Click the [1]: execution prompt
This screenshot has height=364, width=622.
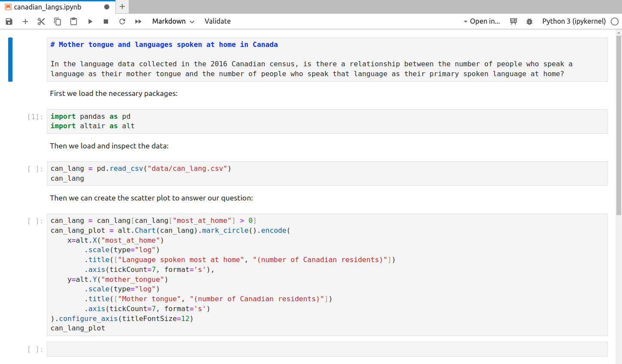pyautogui.click(x=35, y=117)
